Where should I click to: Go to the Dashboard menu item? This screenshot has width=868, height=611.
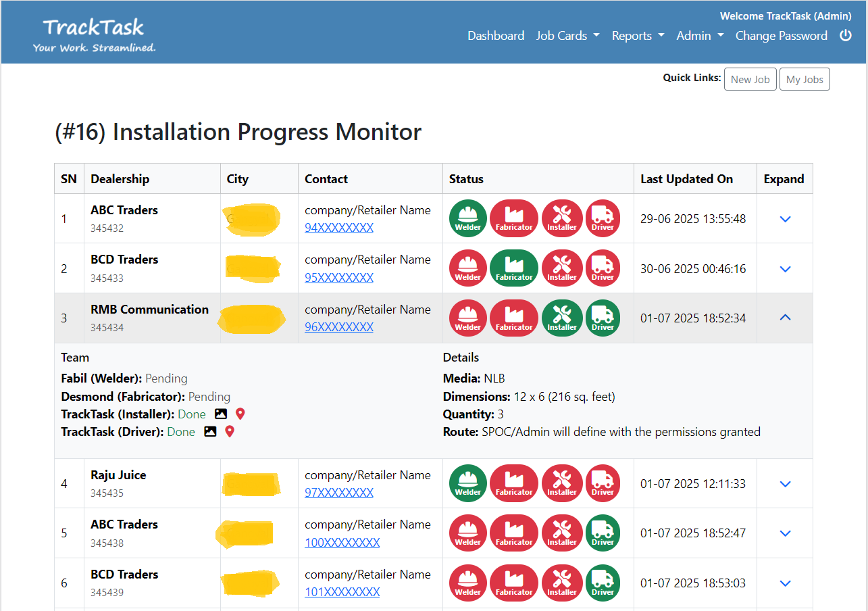[x=496, y=36]
